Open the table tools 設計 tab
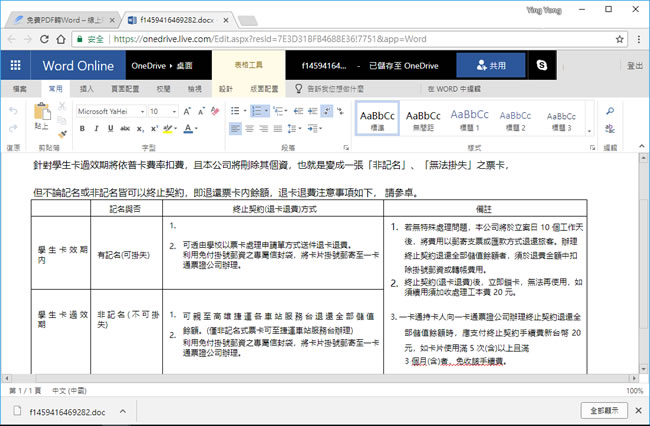 [x=226, y=89]
